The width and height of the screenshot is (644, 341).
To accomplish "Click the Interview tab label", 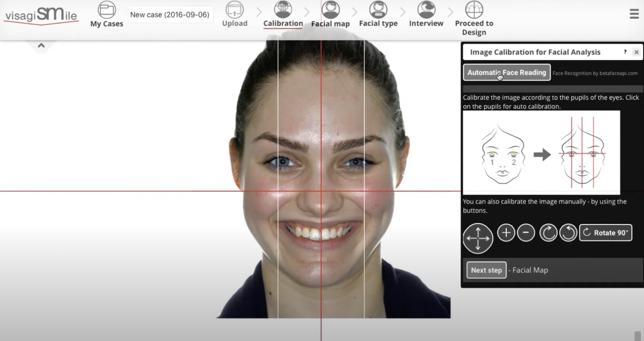I will pyautogui.click(x=426, y=23).
